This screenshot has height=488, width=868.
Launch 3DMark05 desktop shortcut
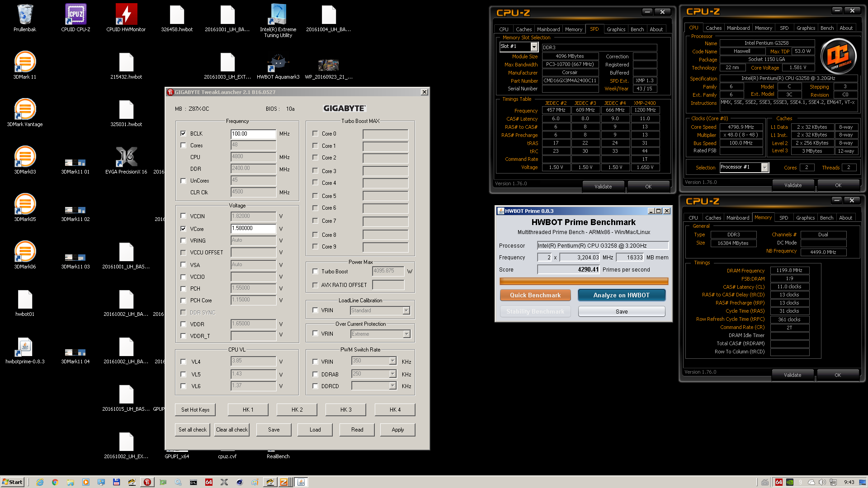click(25, 208)
